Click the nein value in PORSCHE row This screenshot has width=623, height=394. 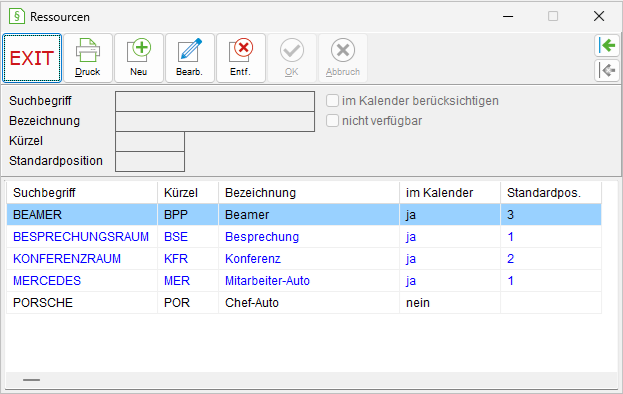point(450,303)
